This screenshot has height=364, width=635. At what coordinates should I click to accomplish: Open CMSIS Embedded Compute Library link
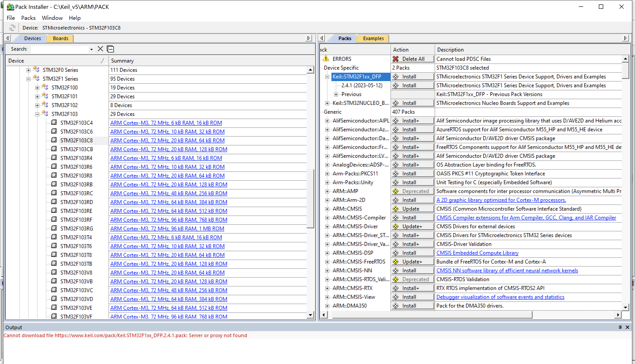(477, 253)
